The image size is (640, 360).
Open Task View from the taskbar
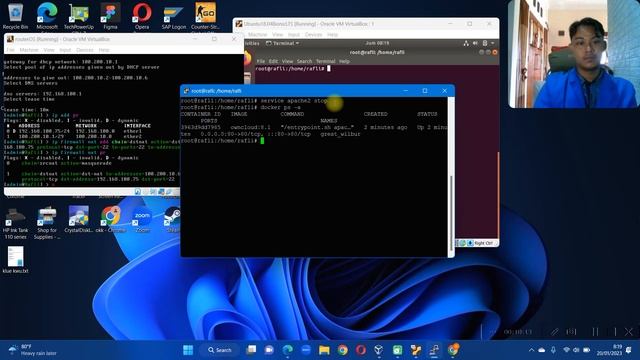[251, 350]
